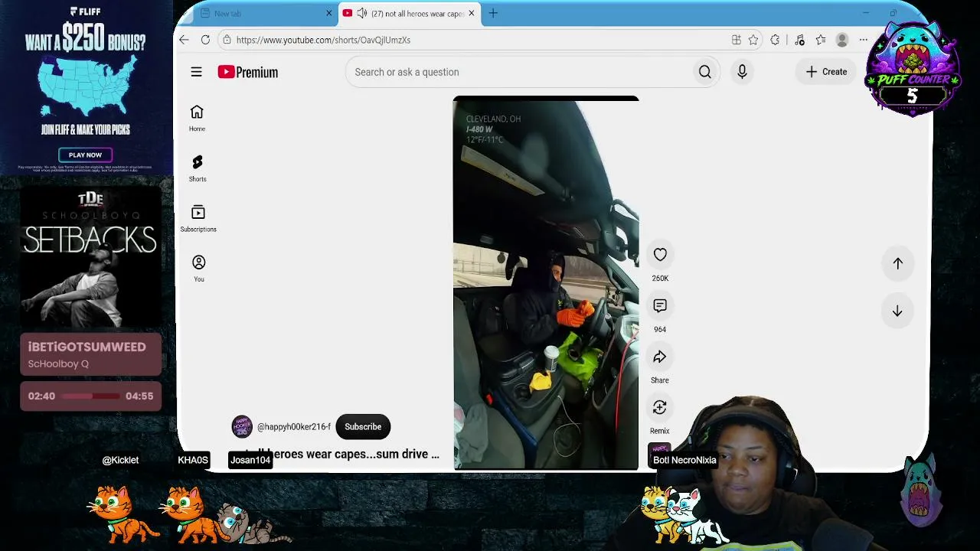The width and height of the screenshot is (980, 551).
Task: Go to previous Short with up arrow
Action: [x=897, y=263]
